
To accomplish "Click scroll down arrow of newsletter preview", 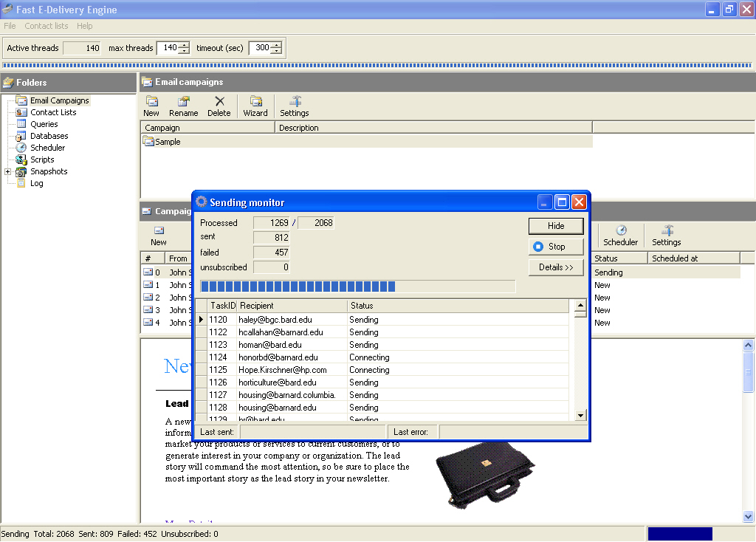I will tap(749, 516).
